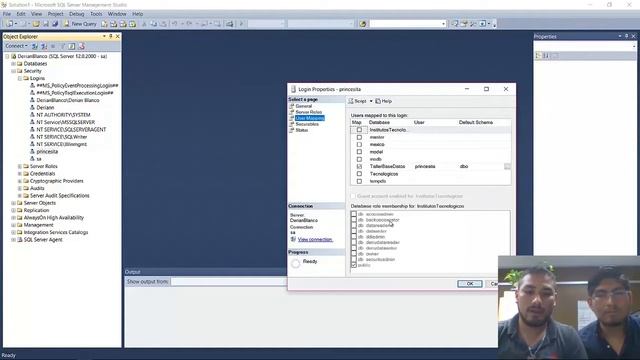Collapse the Logins folder in tree
The height and width of the screenshot is (360, 640).
tap(20, 78)
